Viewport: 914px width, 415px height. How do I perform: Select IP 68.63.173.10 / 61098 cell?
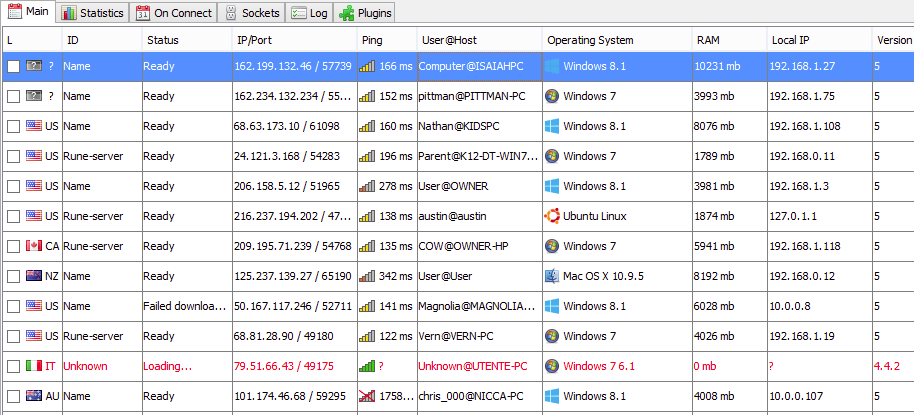(x=295, y=126)
